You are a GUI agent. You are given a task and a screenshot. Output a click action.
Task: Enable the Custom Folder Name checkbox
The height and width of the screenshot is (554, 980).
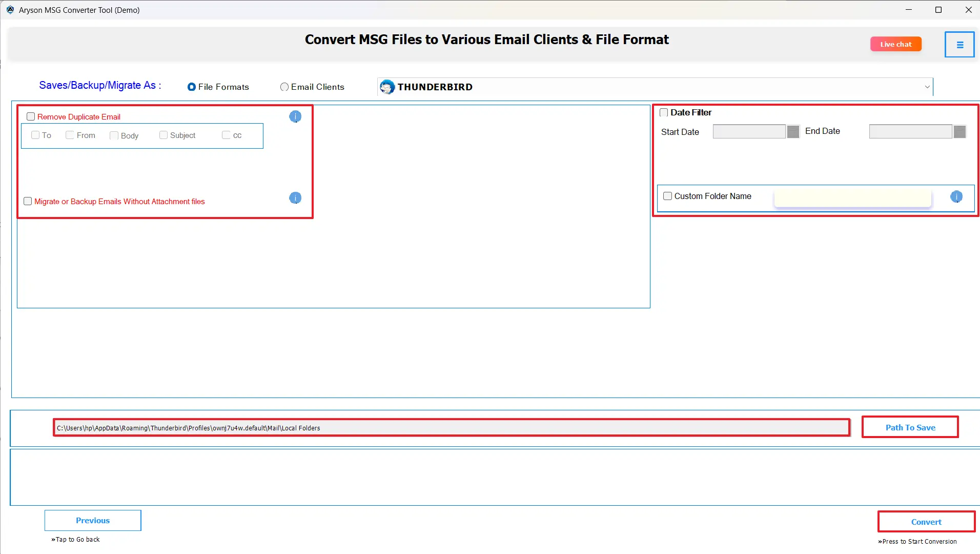click(x=667, y=196)
